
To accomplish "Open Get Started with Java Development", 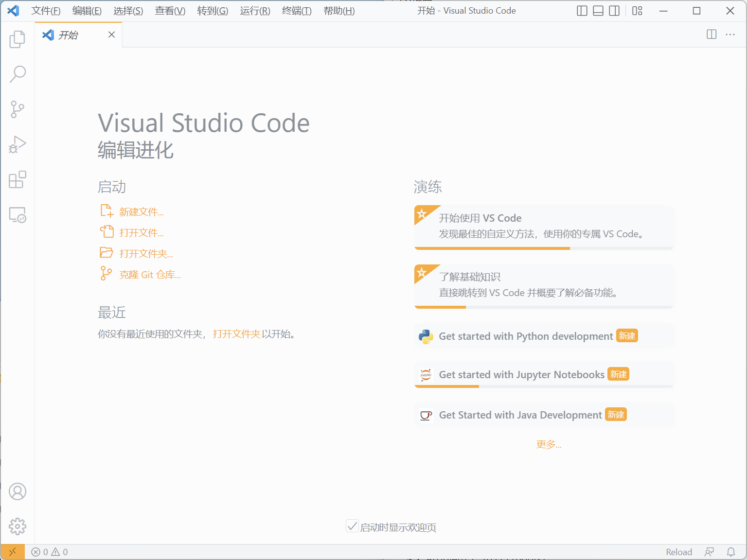I will [544, 415].
